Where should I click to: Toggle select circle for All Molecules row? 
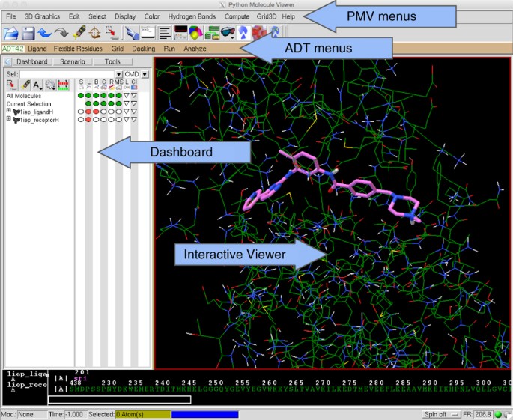[81, 95]
